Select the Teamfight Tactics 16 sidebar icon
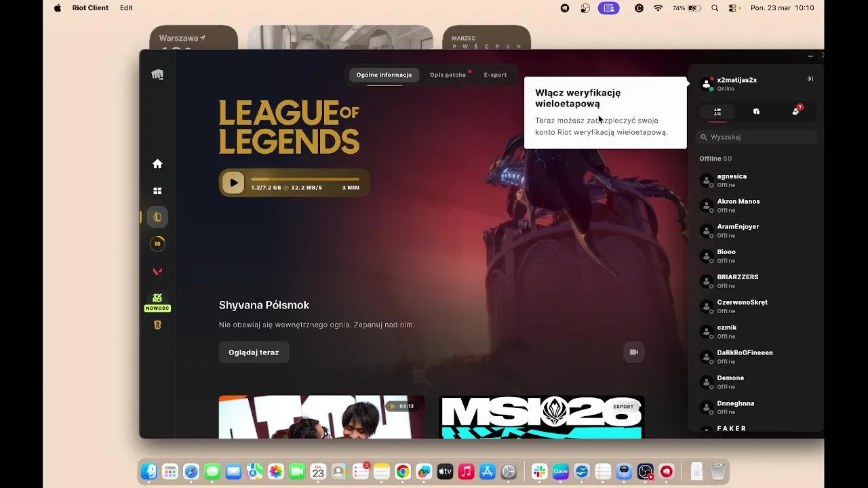The height and width of the screenshot is (488, 868). [157, 244]
